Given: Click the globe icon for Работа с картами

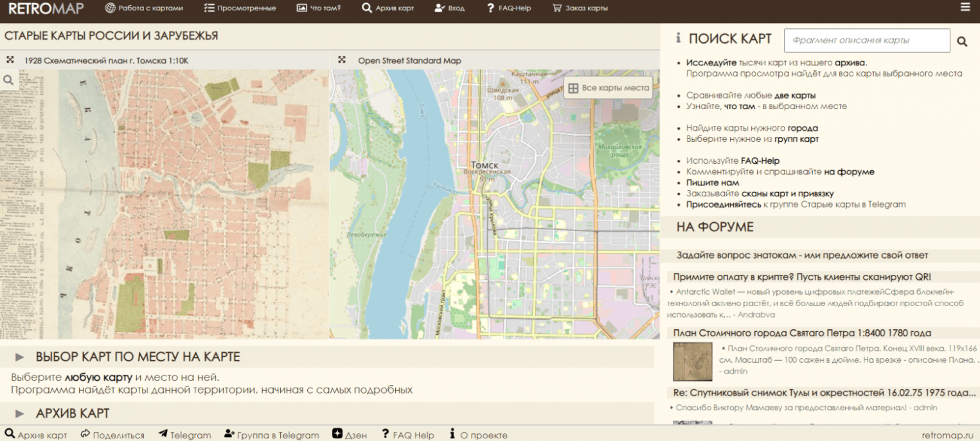Looking at the screenshot, I should coord(110,8).
